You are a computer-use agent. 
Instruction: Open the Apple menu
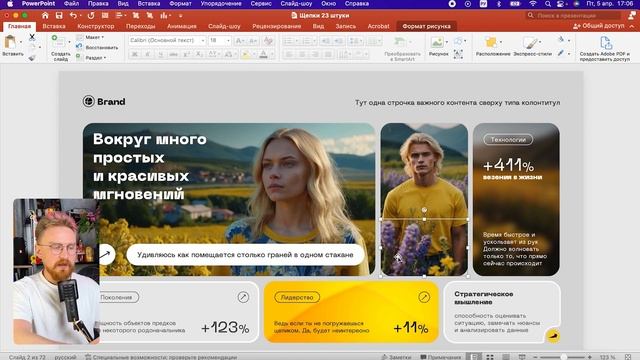(x=10, y=4)
